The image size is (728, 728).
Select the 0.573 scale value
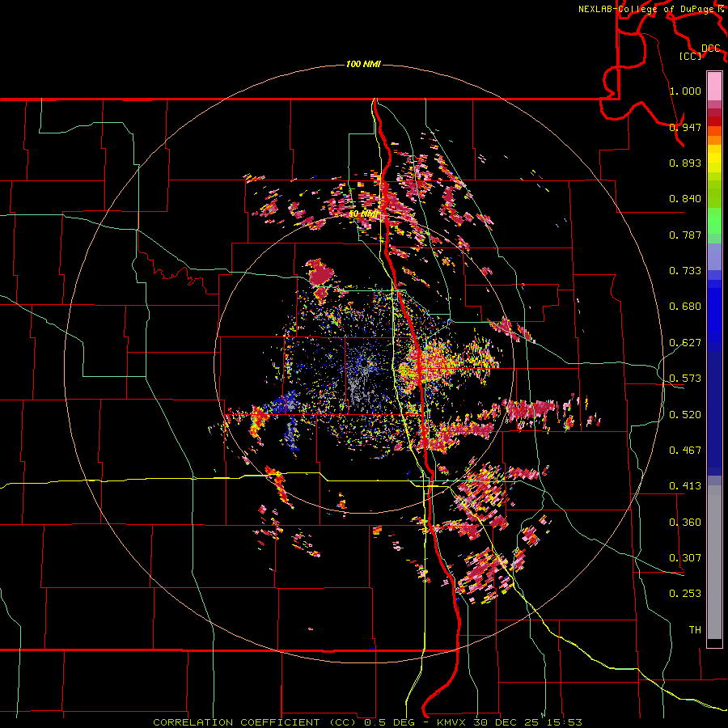685,379
